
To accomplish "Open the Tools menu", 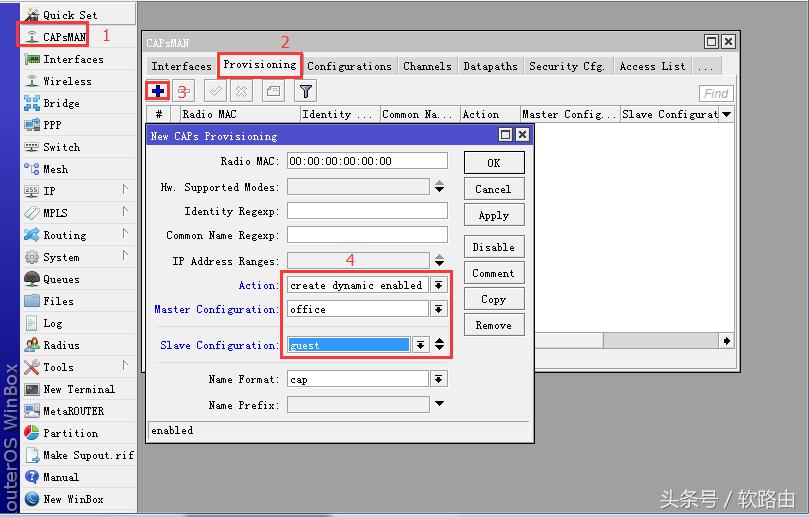I will coord(78,367).
